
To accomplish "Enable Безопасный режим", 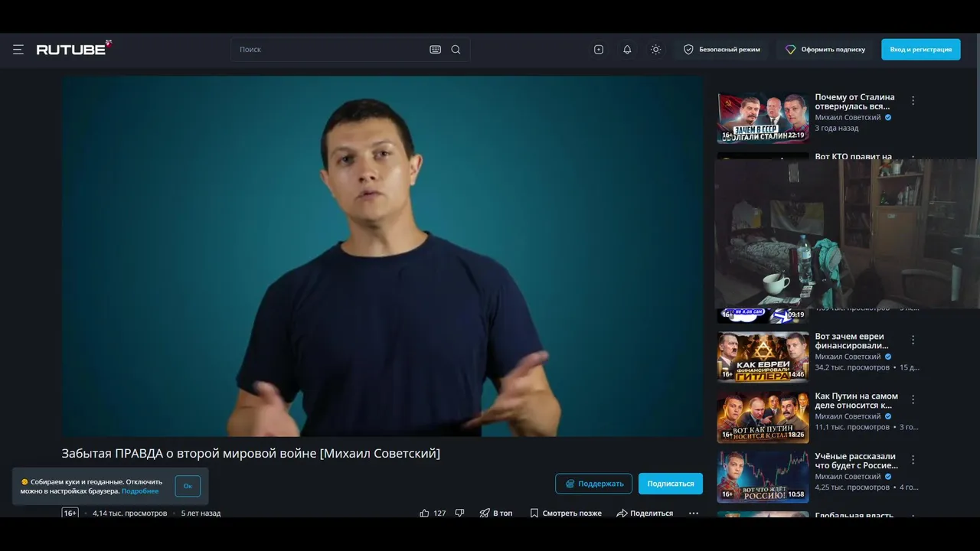I will coord(721,50).
